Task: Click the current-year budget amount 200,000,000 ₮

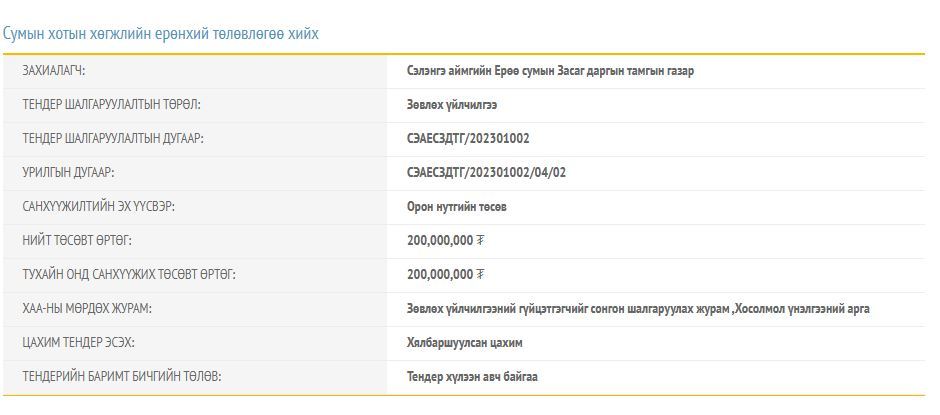Action: 446,275
